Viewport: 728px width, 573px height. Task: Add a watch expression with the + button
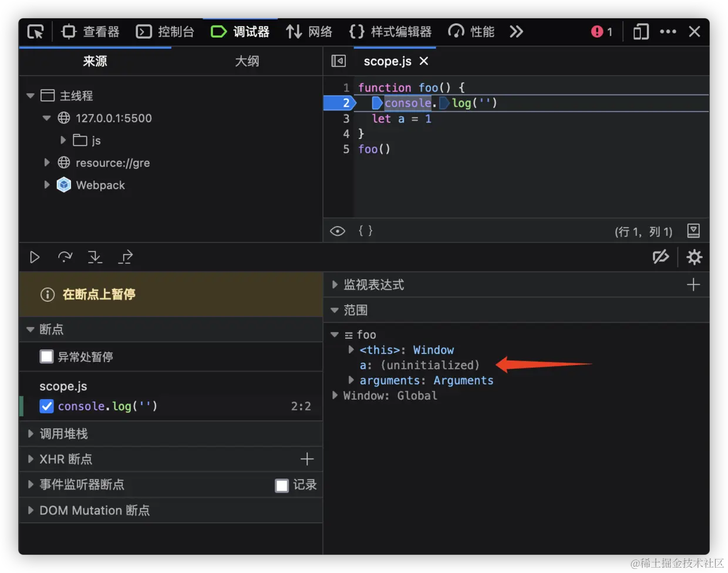693,285
